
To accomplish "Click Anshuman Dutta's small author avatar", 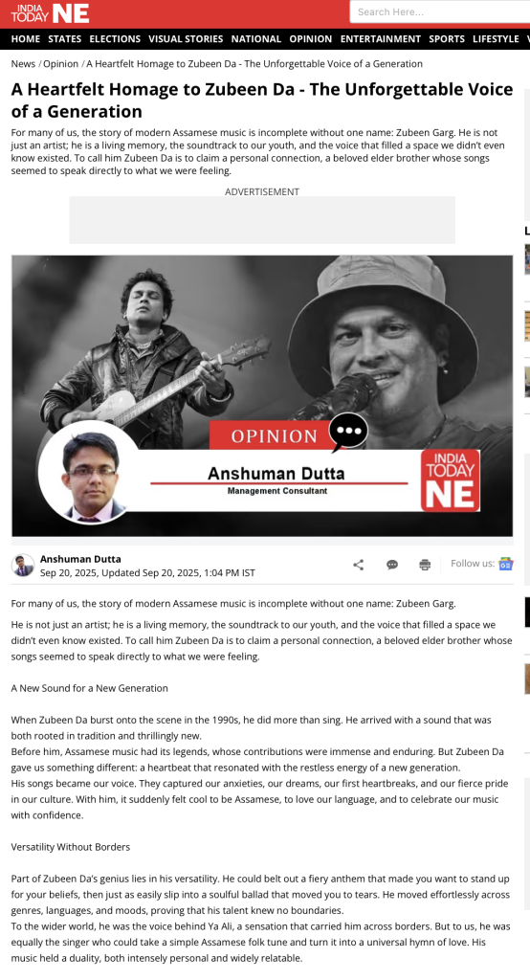I will click(23, 565).
